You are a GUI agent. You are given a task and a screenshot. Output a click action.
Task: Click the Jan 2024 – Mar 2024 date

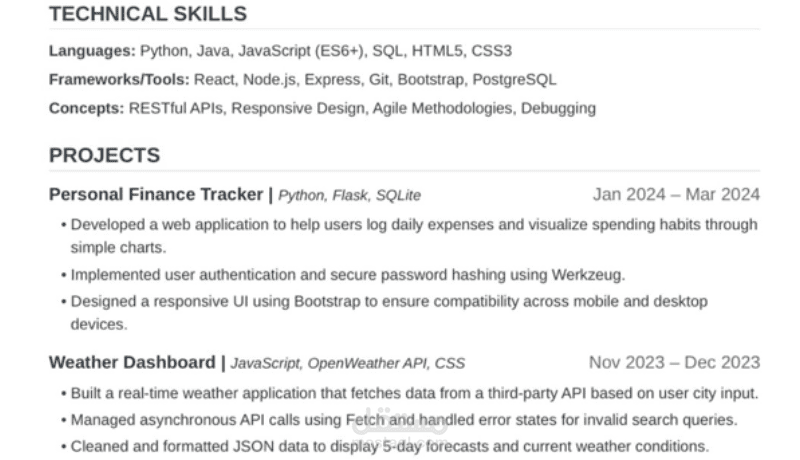coord(676,194)
